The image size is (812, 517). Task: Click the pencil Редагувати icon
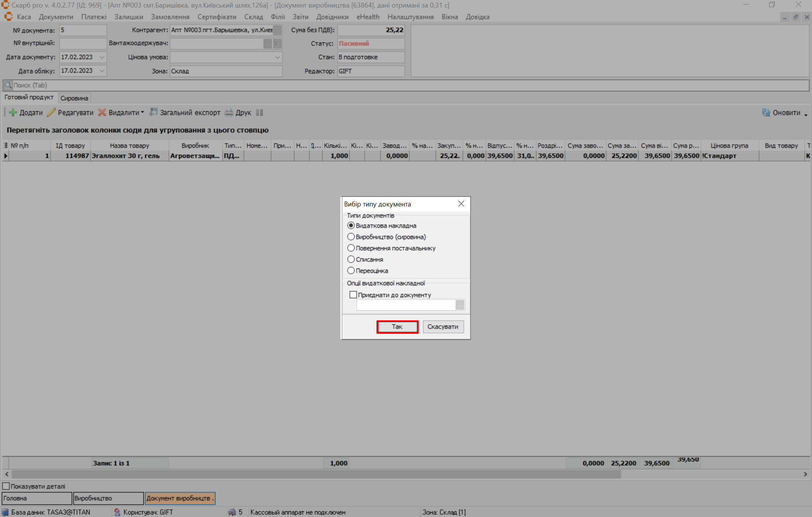click(51, 112)
